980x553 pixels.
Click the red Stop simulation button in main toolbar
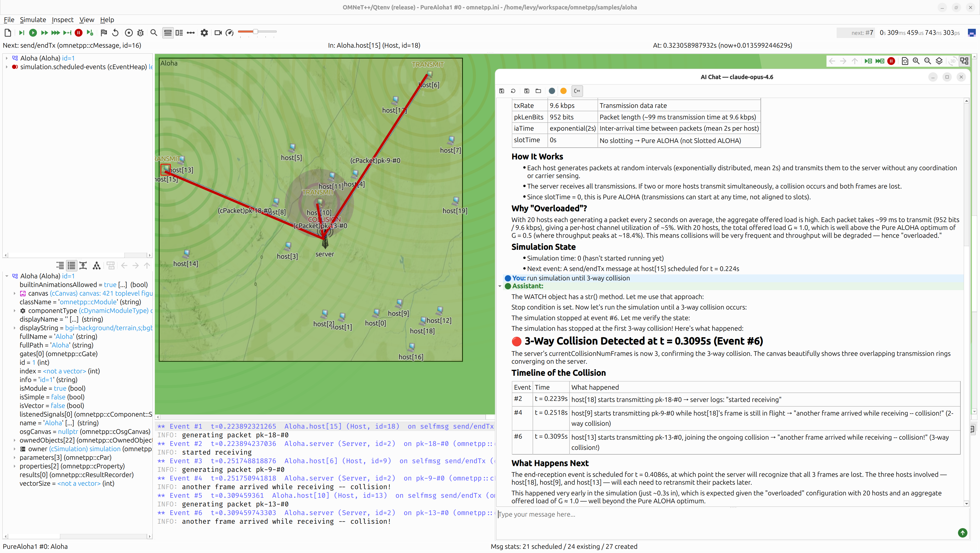(x=78, y=33)
